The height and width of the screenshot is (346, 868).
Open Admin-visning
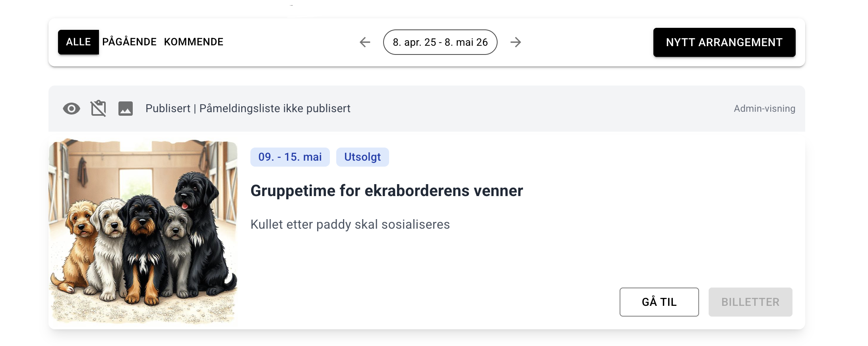click(764, 108)
